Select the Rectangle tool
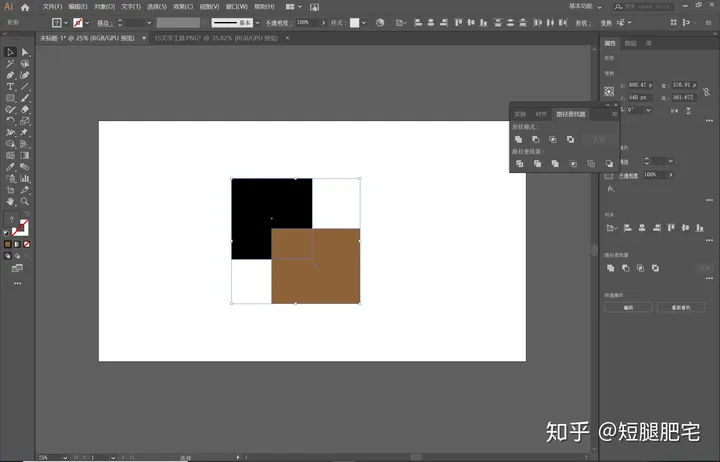This screenshot has width=720, height=462. pyautogui.click(x=10, y=98)
